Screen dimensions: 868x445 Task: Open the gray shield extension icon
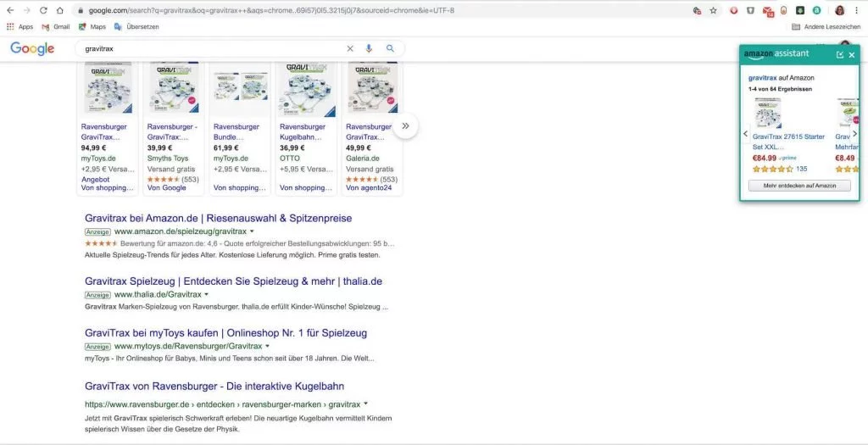pos(751,10)
